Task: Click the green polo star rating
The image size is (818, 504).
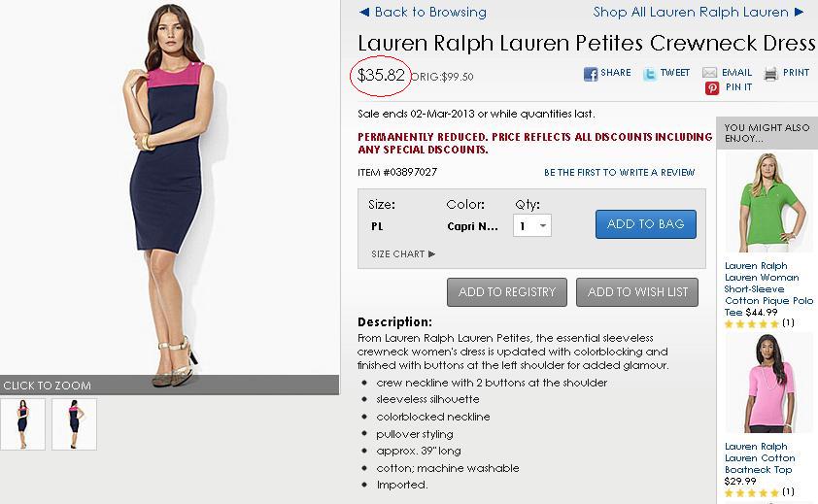Action: point(752,323)
